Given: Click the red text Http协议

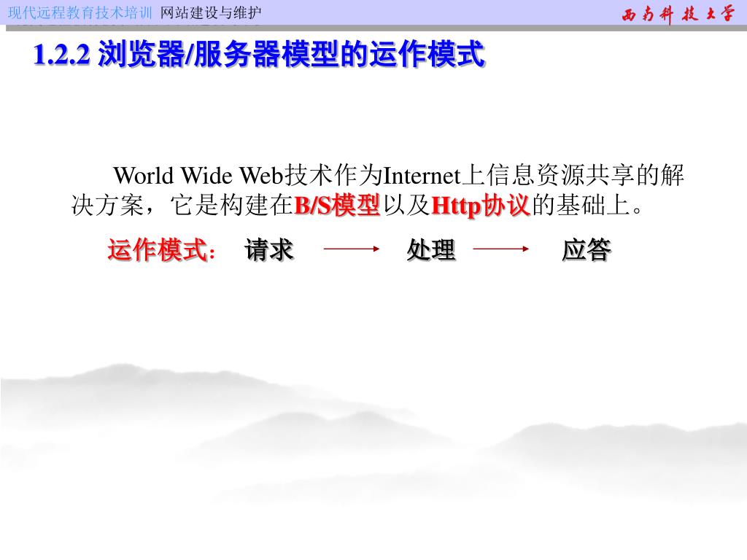Looking at the screenshot, I should pyautogui.click(x=480, y=206).
